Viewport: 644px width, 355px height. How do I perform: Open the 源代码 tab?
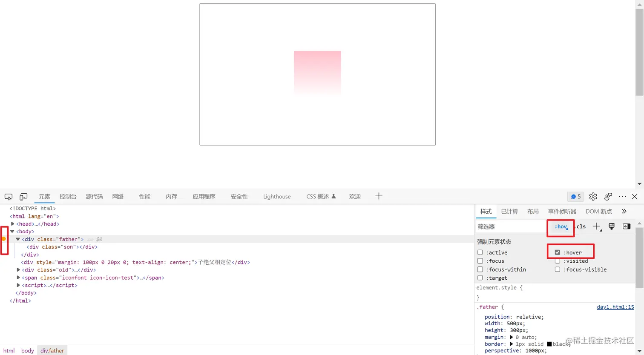tap(94, 197)
